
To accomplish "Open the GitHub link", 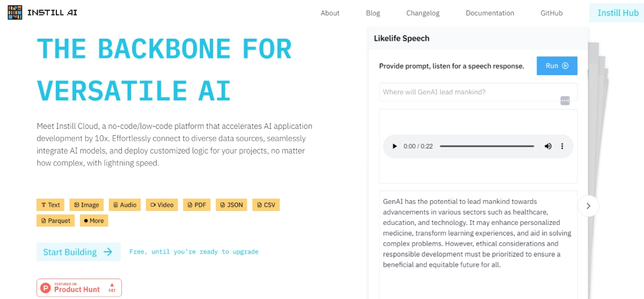I will [552, 13].
